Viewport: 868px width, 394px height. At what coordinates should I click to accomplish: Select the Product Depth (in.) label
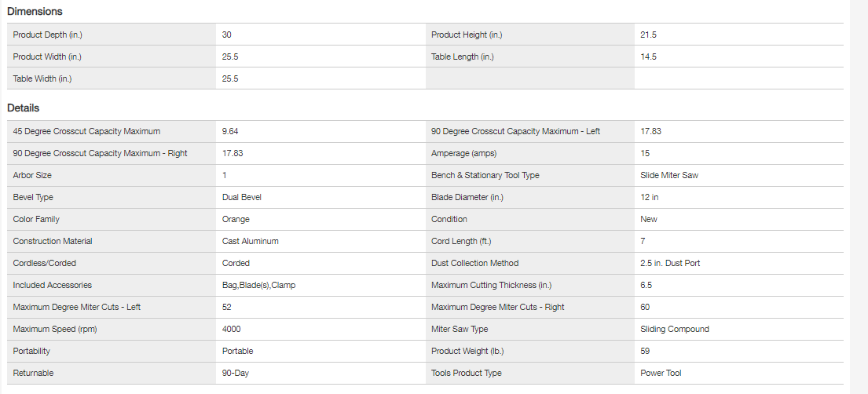click(x=47, y=35)
